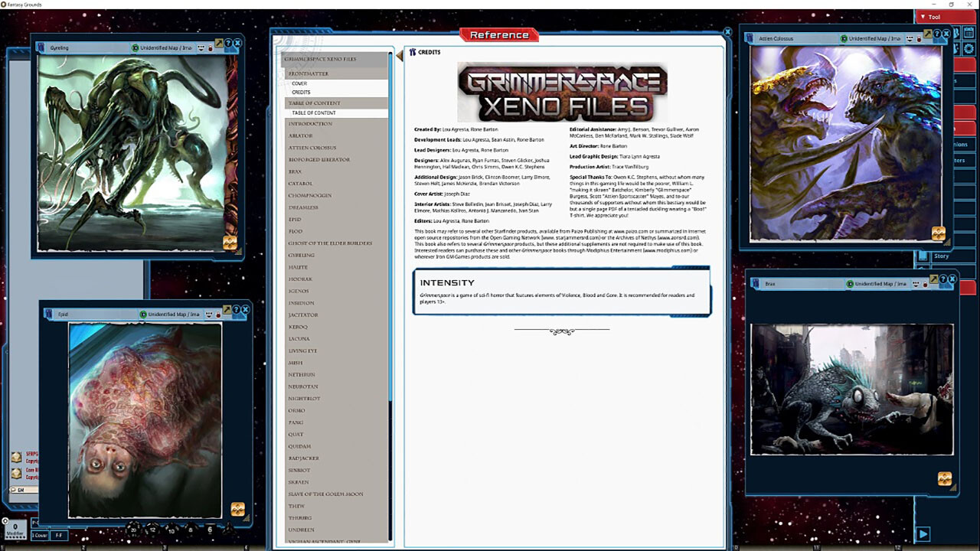Click the Story button in the sidebar
Screen dimensions: 980x551
tap(941, 256)
